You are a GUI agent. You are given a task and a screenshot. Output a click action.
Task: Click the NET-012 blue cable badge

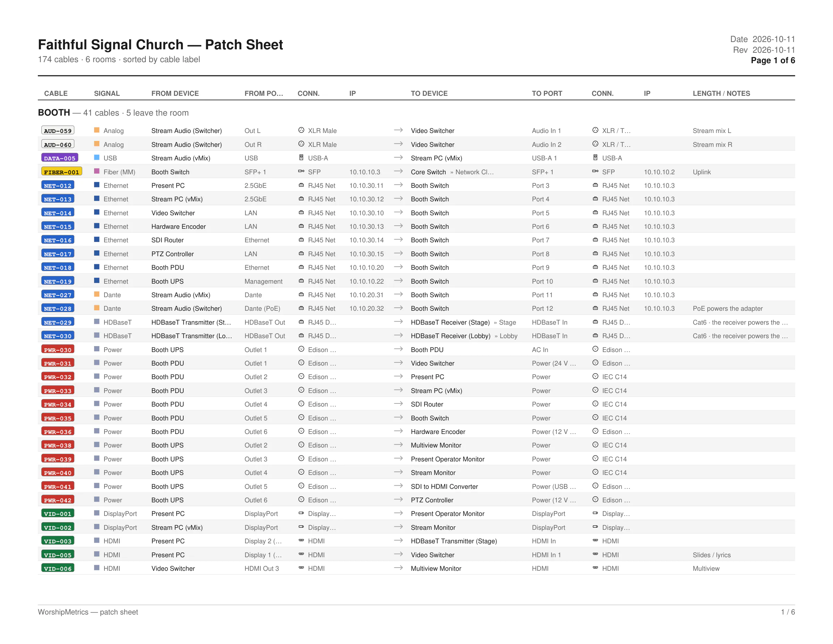point(58,185)
